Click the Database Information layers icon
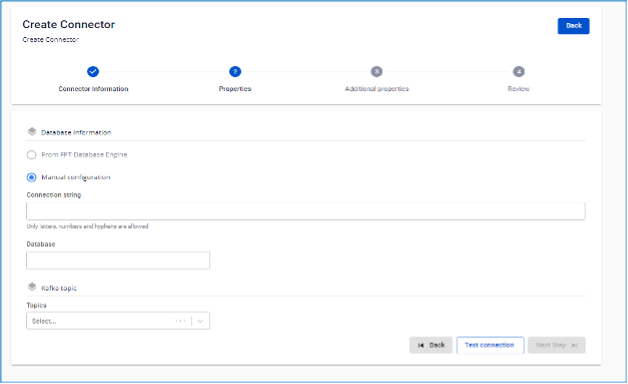The image size is (628, 384). coord(32,132)
